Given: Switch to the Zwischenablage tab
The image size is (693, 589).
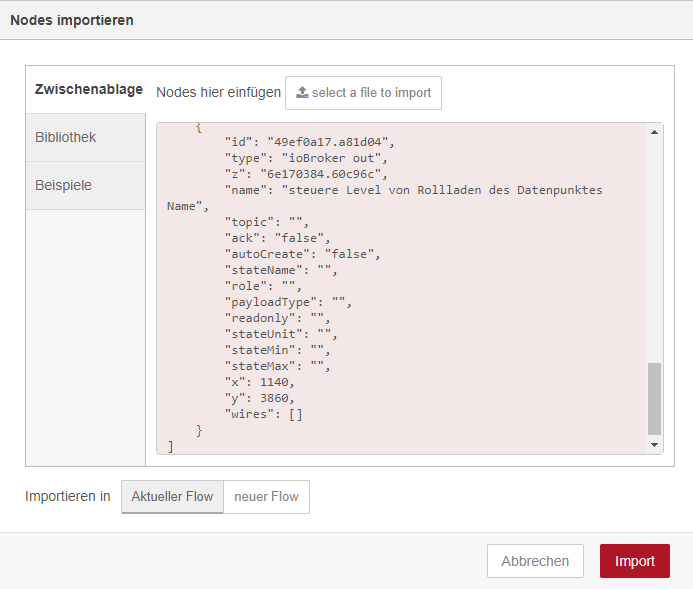Looking at the screenshot, I should tap(88, 89).
